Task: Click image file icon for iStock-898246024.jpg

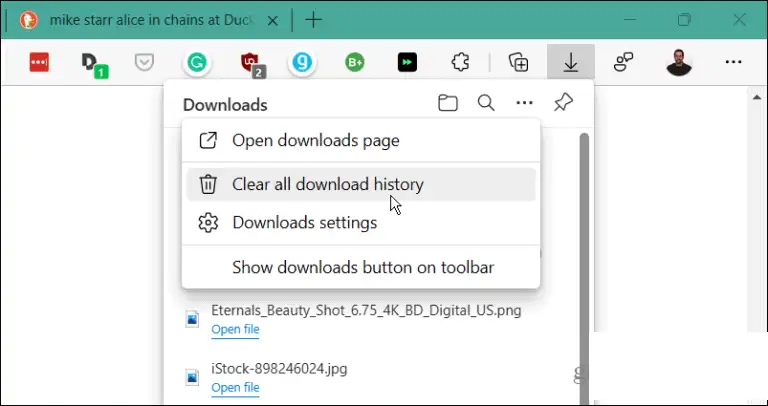Action: [192, 377]
